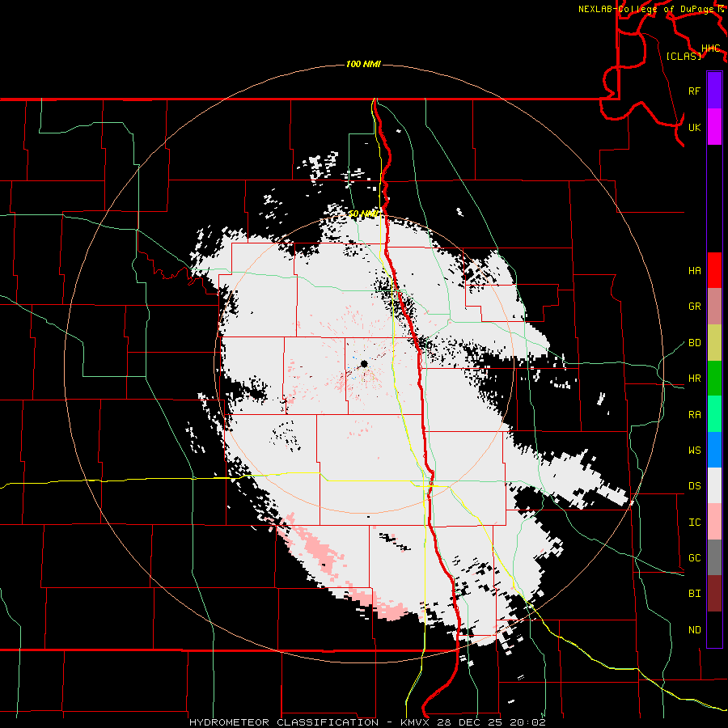This screenshot has width=728, height=728.
Task: Click the magenta UK color swatch in legend
Action: (x=714, y=127)
